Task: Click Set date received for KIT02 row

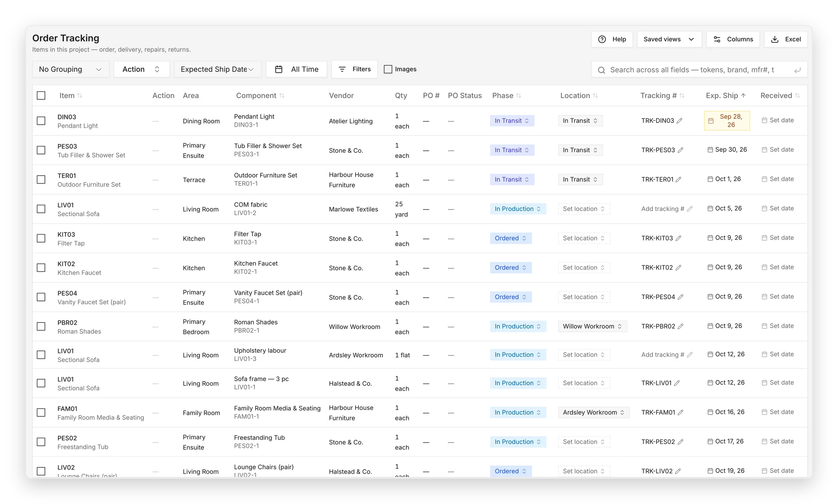Action: click(778, 267)
